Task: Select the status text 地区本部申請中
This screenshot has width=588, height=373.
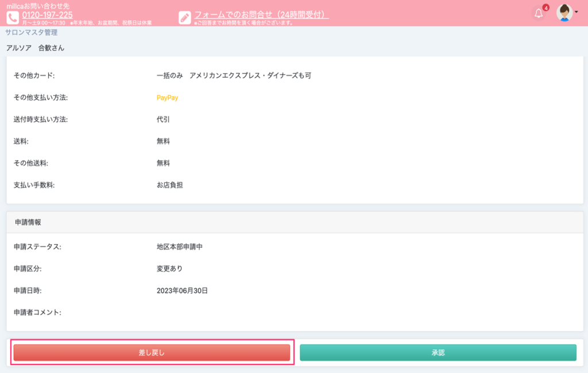Action: [x=179, y=247]
